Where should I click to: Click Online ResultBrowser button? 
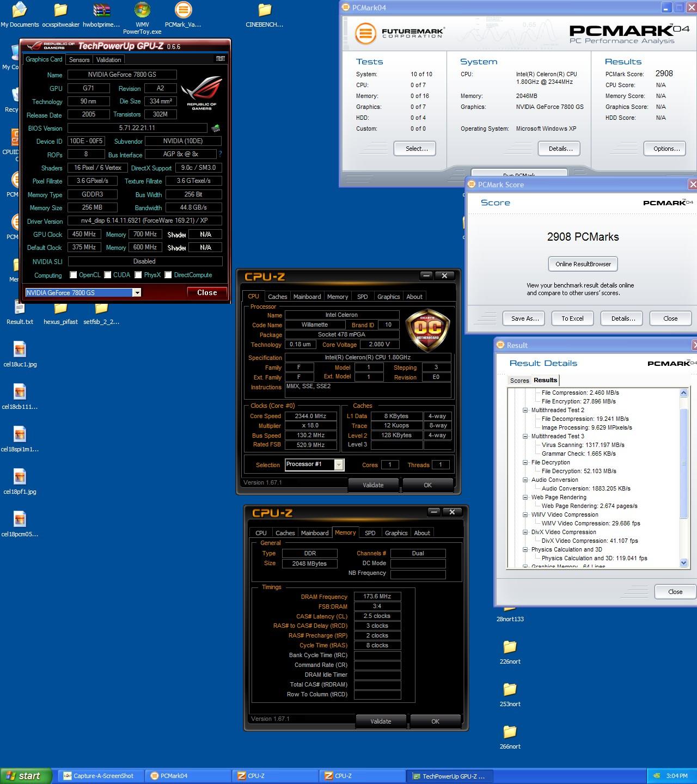click(x=583, y=264)
